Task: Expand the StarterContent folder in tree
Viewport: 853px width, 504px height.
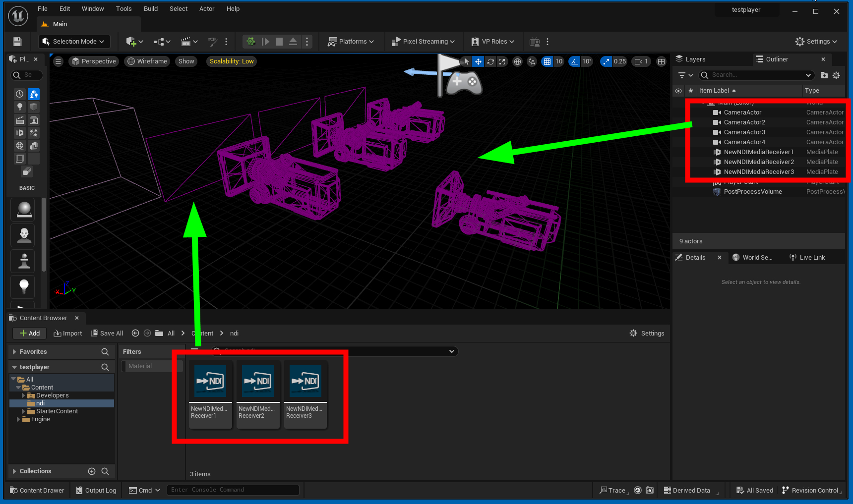Action: pos(23,411)
